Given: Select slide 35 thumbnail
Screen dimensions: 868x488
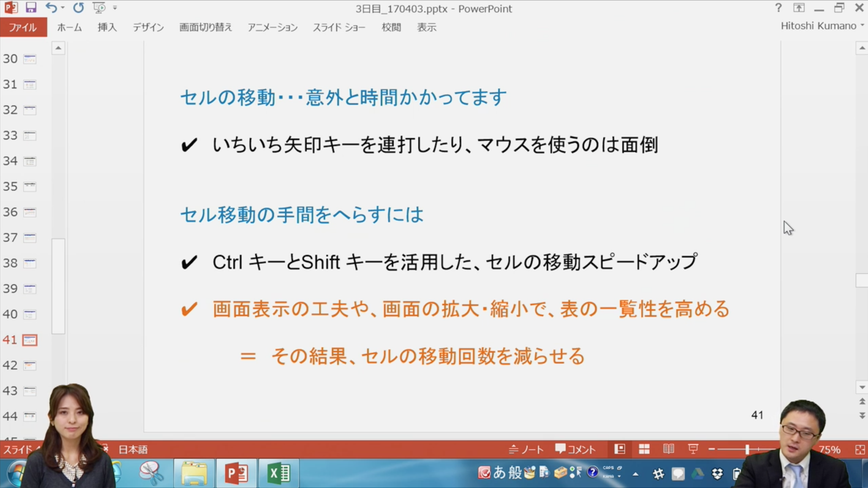Looking at the screenshot, I should [30, 187].
